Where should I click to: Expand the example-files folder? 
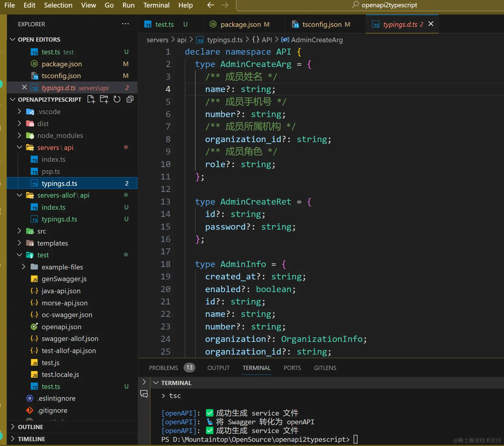(24, 267)
